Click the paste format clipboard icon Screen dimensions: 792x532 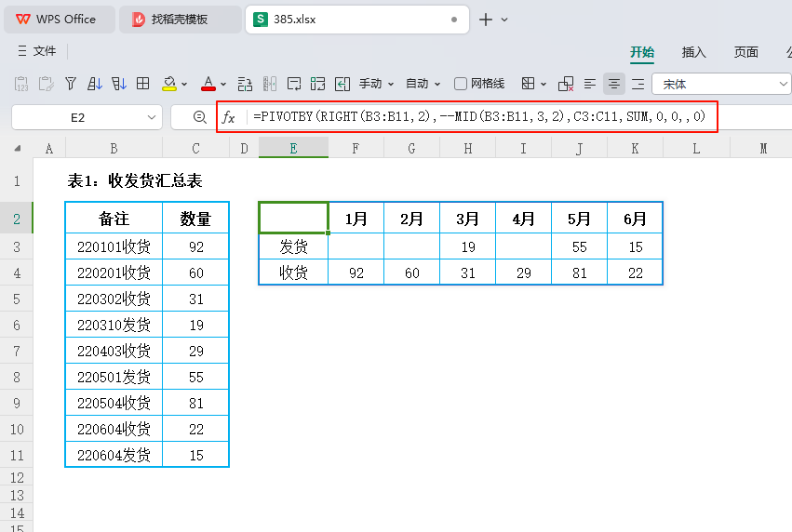point(46,84)
